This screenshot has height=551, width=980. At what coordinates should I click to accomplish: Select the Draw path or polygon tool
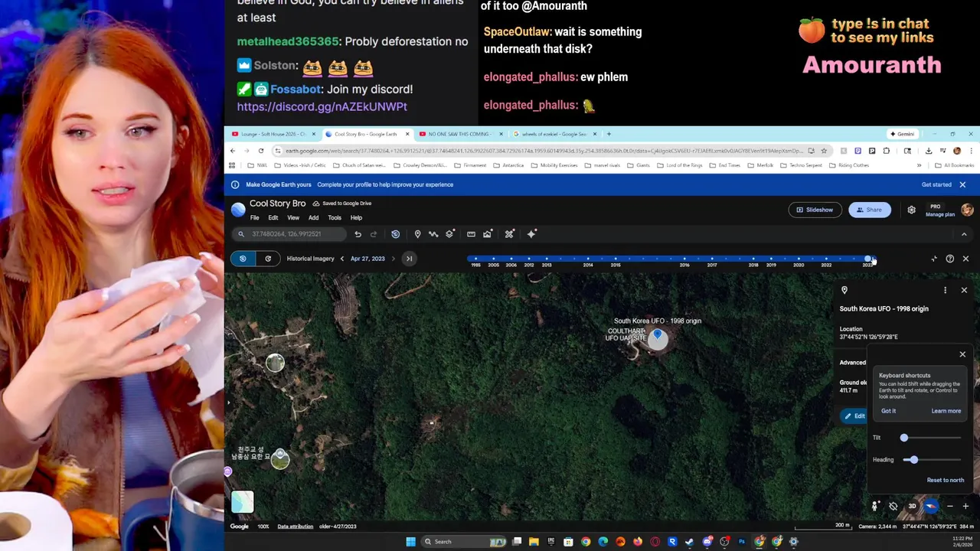pyautogui.click(x=433, y=234)
